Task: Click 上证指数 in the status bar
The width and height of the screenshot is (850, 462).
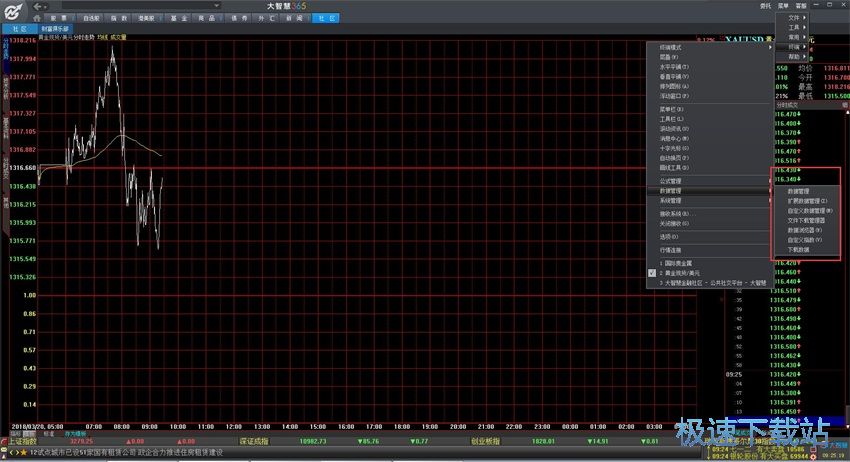Action: pos(22,441)
